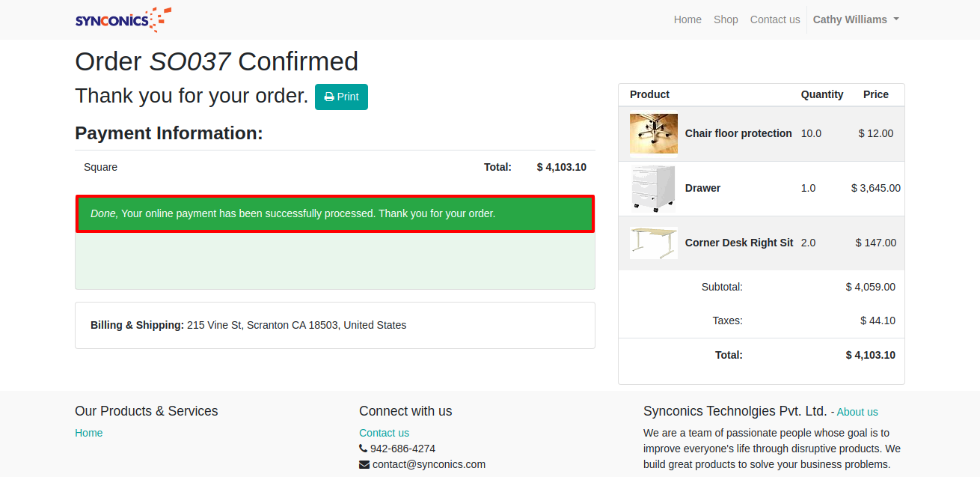Click the Billing & Shipping address box

pyautogui.click(x=334, y=325)
